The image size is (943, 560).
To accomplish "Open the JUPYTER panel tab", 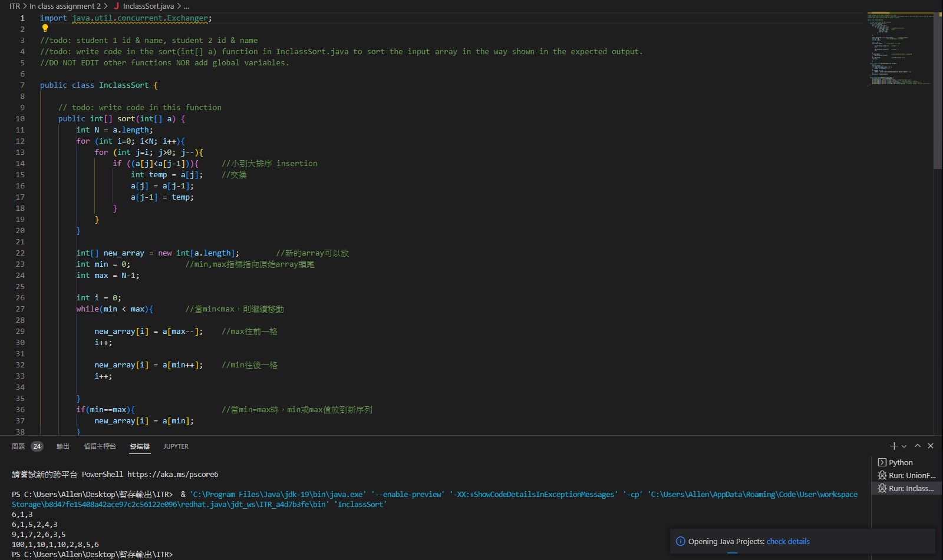I will click(175, 446).
